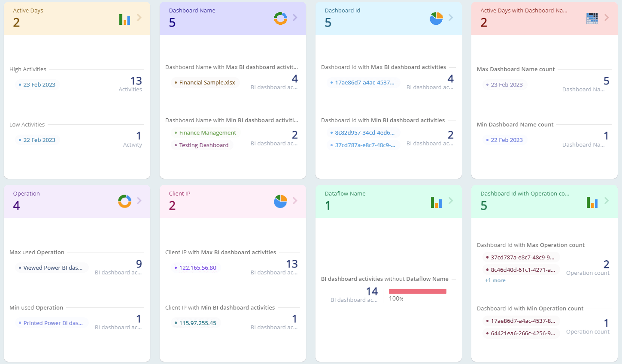Click the bar chart icon on Dataflow Name card
The width and height of the screenshot is (622, 364).
[436, 201]
